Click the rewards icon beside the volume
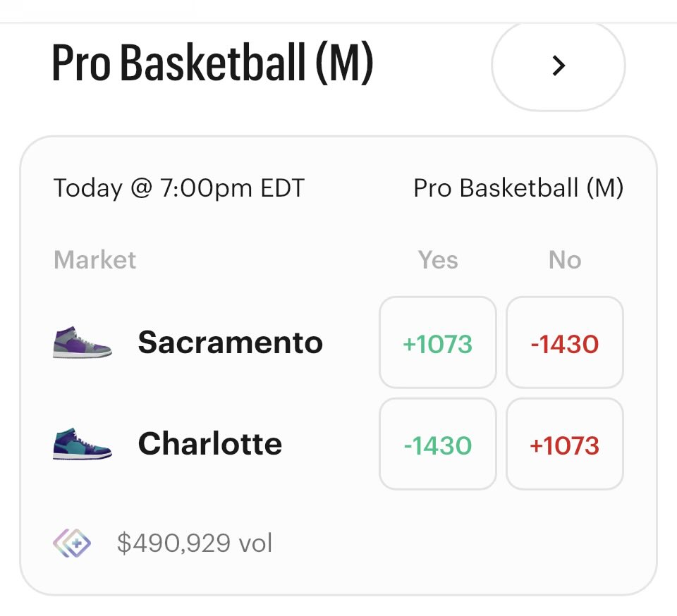The image size is (677, 616). 72,543
